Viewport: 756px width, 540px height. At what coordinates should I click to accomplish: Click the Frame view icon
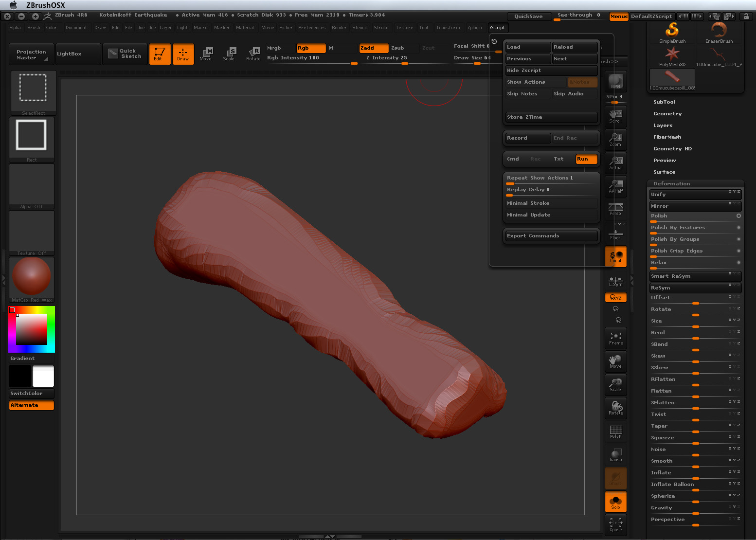pos(615,339)
